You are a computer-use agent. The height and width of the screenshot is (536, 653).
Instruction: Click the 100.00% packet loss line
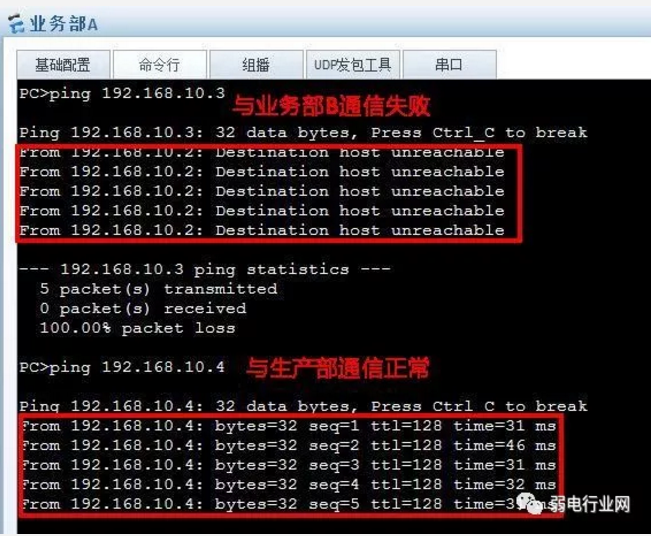(x=137, y=328)
